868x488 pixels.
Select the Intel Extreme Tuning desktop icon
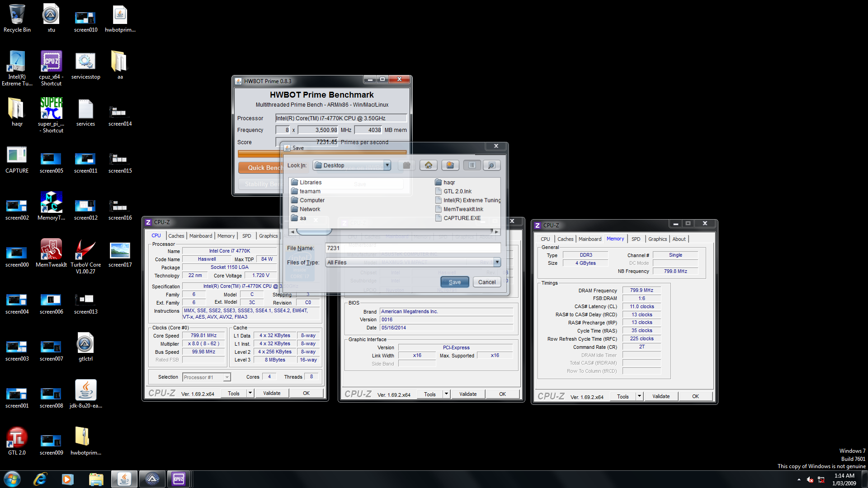(17, 68)
